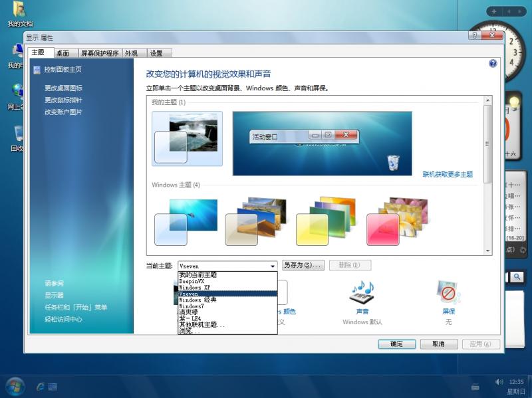Click the sidebar gadget plus button
Image resolution: width=532 pixels, height=398 pixels.
[494, 11]
